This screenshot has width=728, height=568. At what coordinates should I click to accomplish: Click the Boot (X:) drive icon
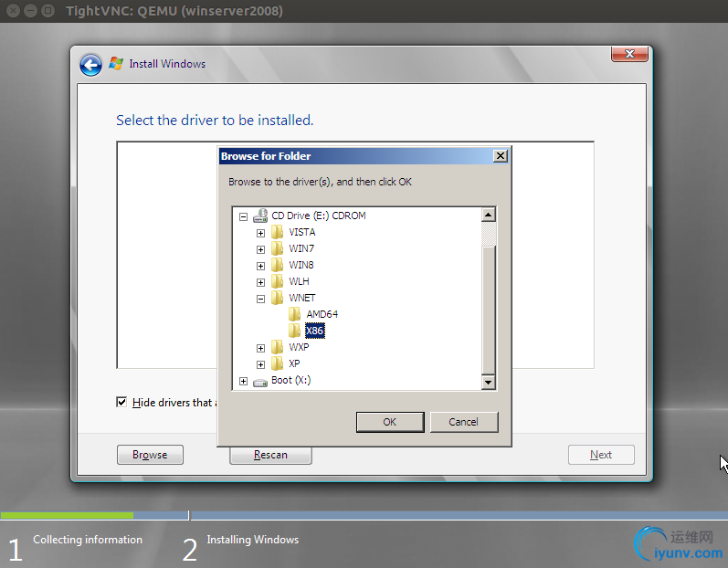click(x=260, y=383)
